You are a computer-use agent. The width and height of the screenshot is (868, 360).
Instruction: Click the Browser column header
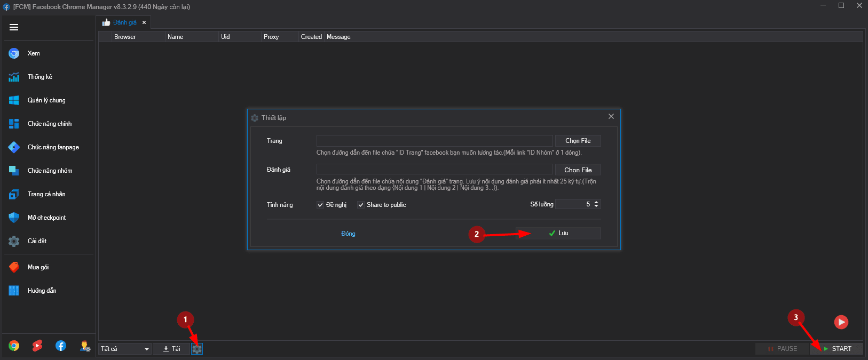139,37
